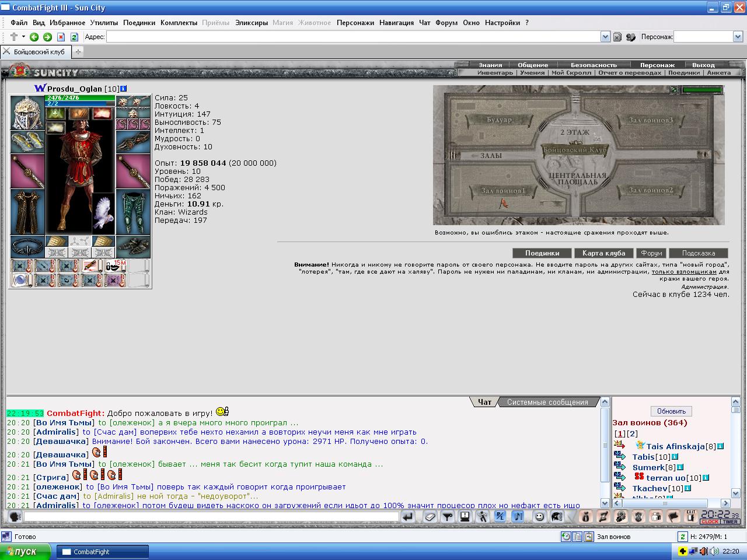Click the chat message input field
The height and width of the screenshot is (560, 747).
[x=211, y=516]
